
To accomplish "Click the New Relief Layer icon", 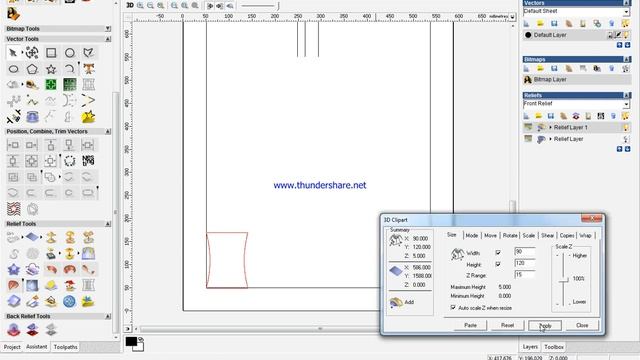I will pyautogui.click(x=527, y=116).
